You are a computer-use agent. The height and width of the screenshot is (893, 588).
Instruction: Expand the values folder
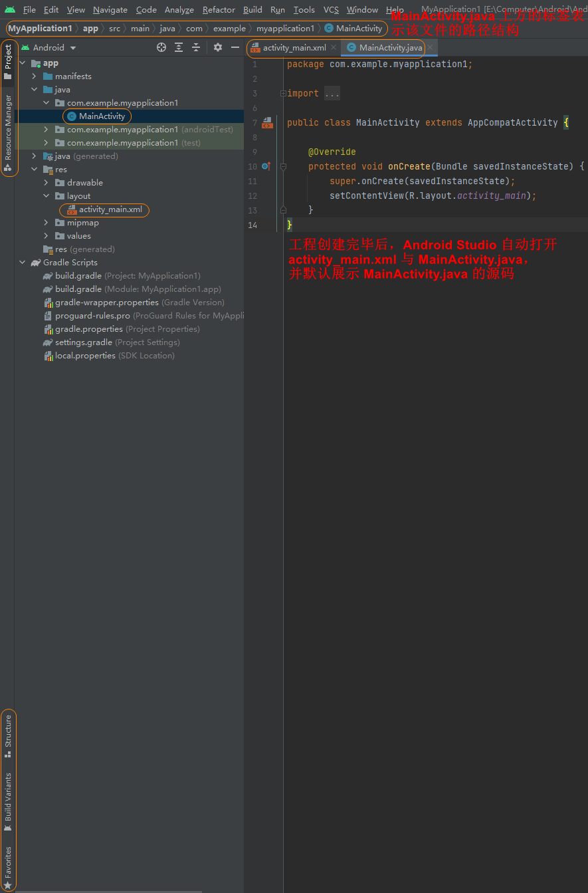47,236
